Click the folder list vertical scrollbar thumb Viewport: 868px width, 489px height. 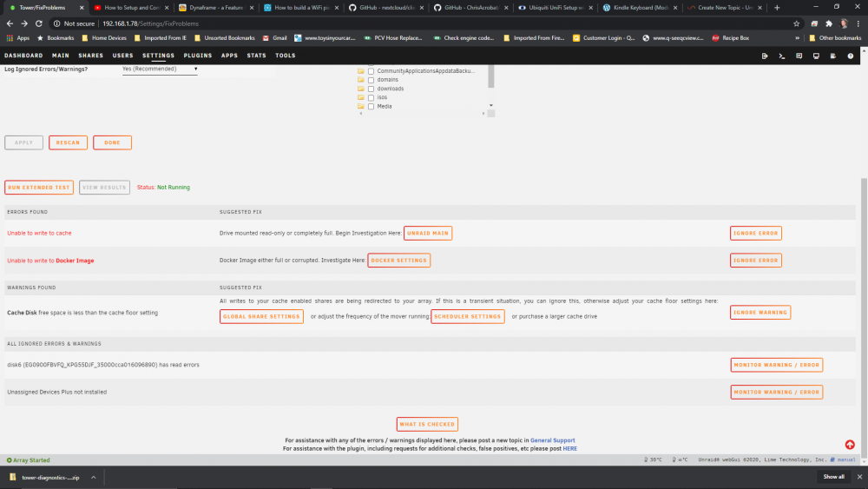[x=491, y=76]
